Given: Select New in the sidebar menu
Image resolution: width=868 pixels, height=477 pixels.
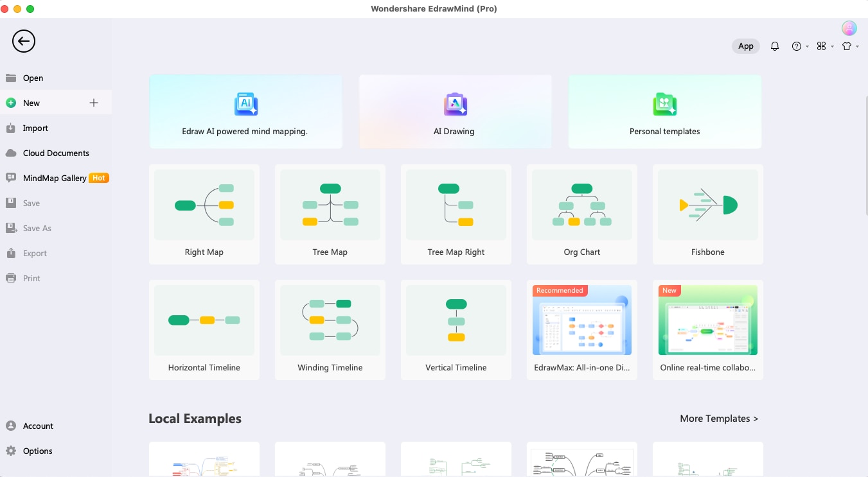Looking at the screenshot, I should pyautogui.click(x=56, y=103).
